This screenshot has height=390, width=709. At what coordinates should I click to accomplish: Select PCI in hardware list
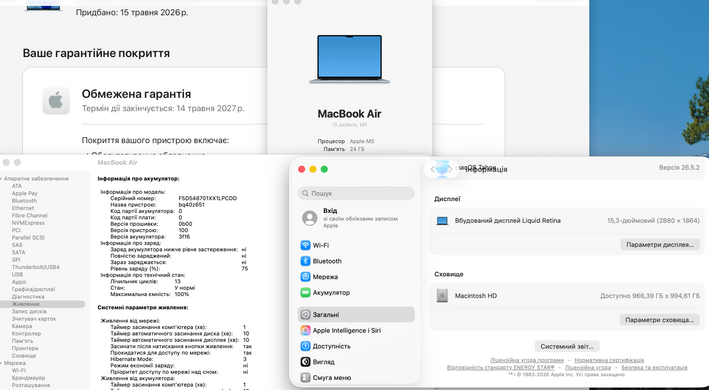[16, 230]
